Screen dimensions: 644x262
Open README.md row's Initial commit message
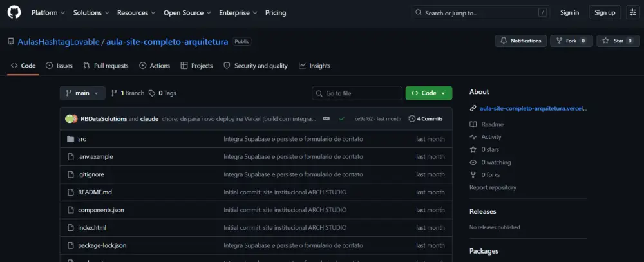click(x=285, y=192)
